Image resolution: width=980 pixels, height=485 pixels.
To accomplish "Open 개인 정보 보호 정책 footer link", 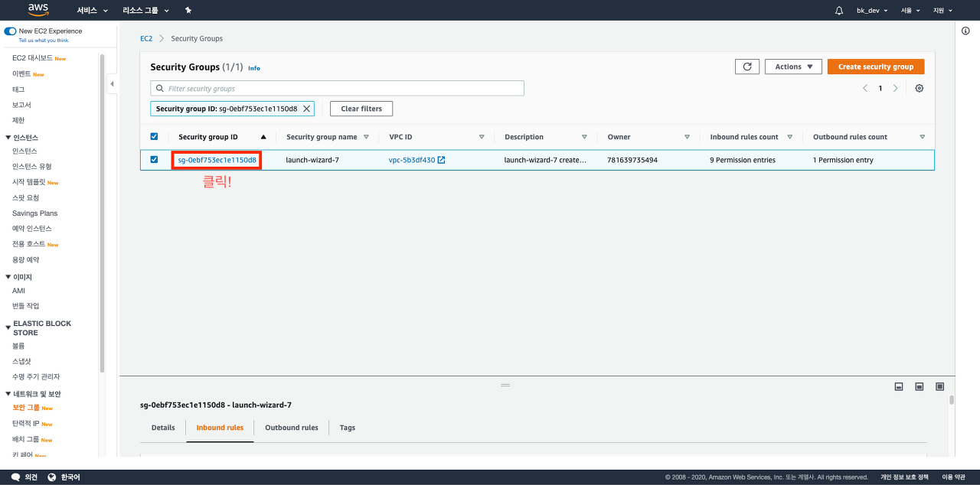I will [904, 477].
